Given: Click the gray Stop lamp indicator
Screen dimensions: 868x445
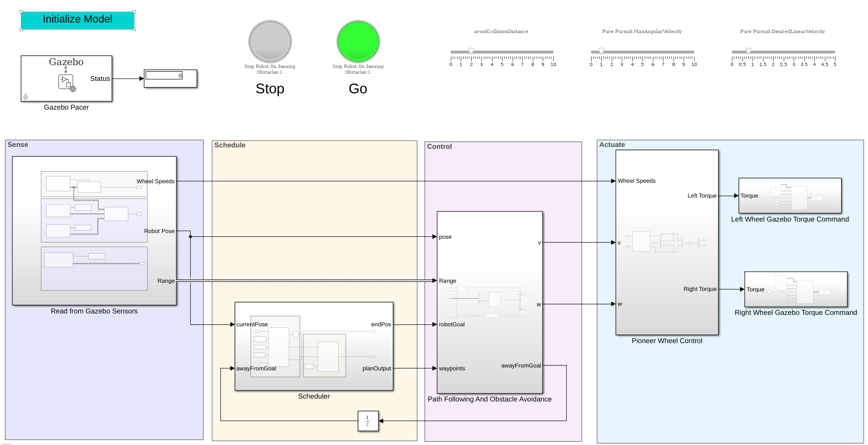Looking at the screenshot, I should pos(270,42).
